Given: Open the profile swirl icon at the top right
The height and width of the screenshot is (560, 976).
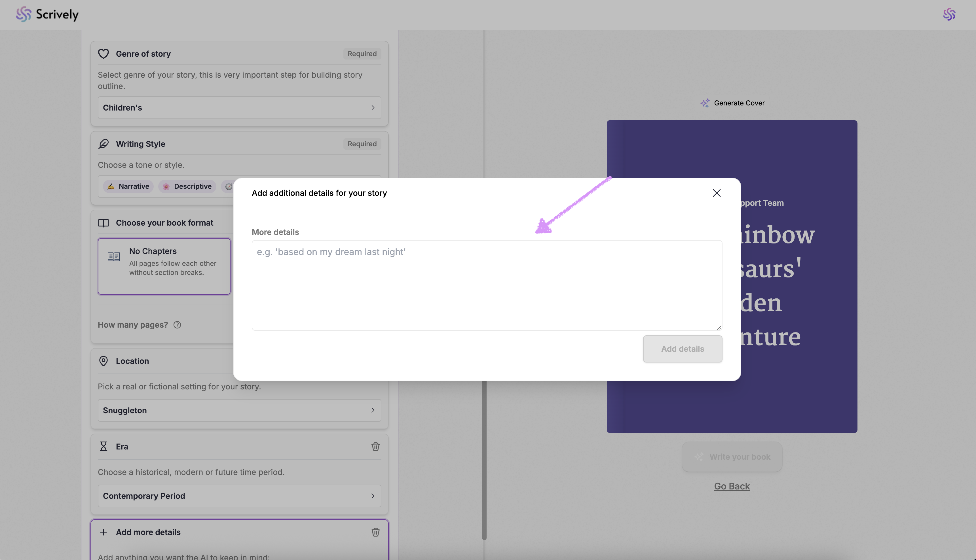Looking at the screenshot, I should coord(949,14).
